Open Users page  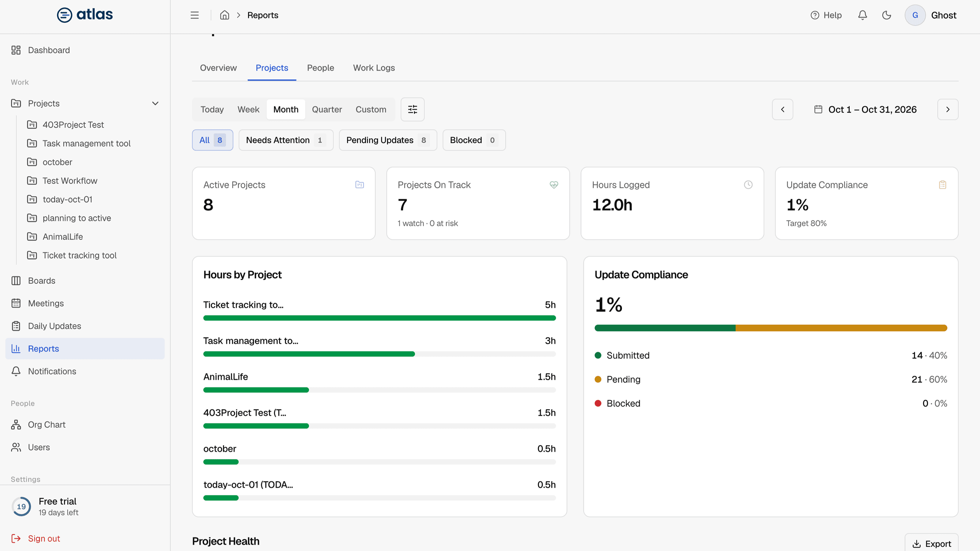85,447
